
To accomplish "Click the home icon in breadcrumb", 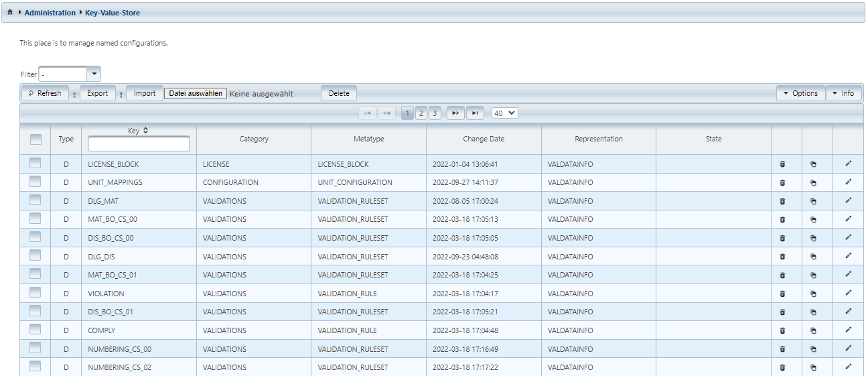I will click(x=10, y=13).
